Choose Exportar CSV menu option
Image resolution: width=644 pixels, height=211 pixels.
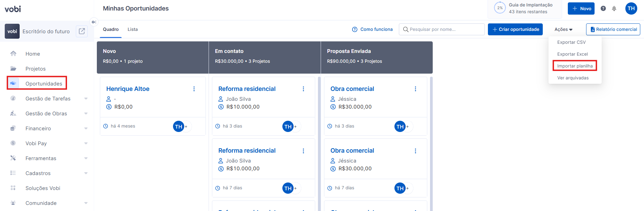[x=571, y=42]
